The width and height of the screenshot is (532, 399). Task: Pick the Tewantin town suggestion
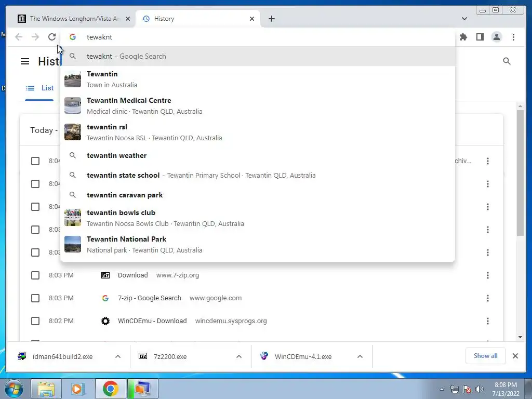tap(258, 79)
